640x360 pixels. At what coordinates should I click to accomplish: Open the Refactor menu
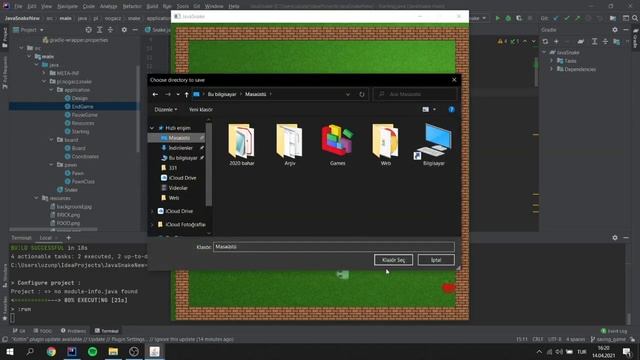tap(132, 7)
